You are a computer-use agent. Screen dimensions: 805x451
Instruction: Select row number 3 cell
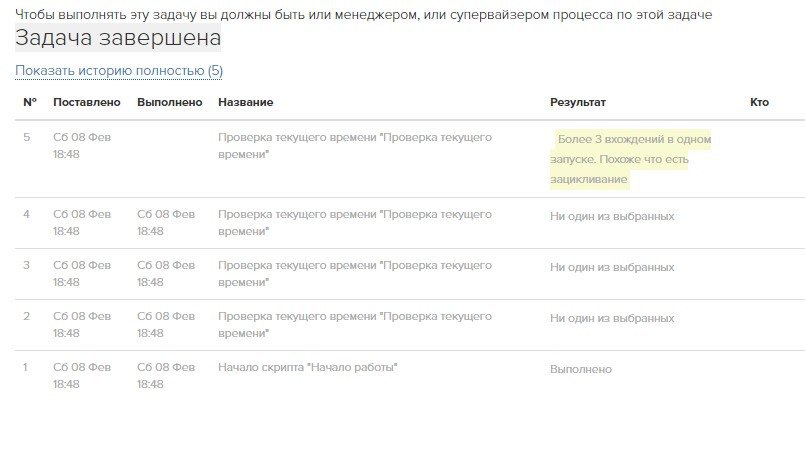tap(27, 265)
